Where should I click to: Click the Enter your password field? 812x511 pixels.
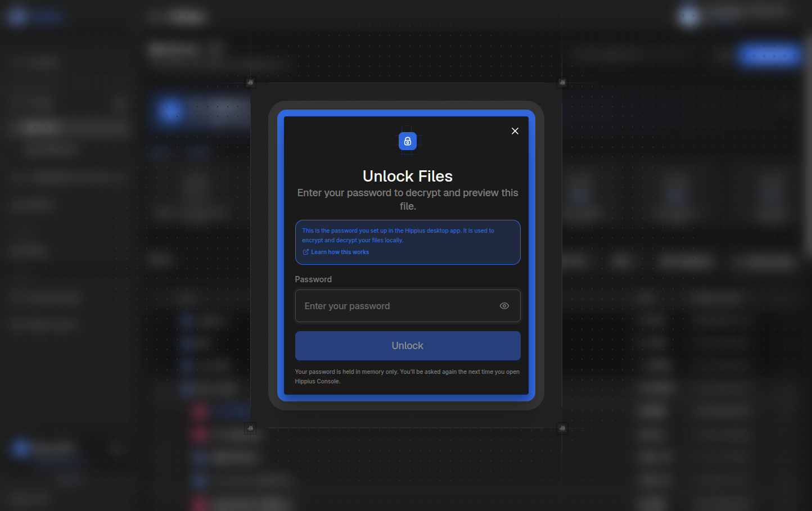click(408, 306)
